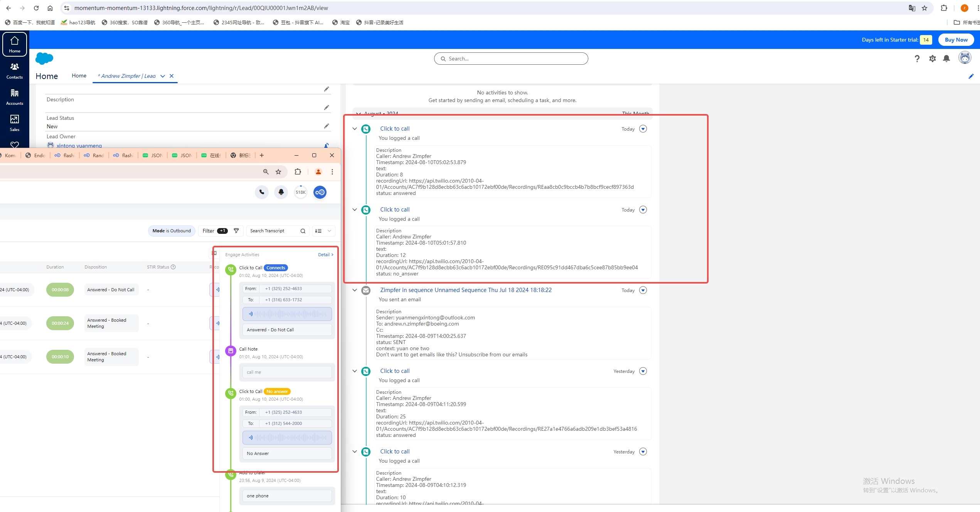Collapse the first Click to call activity
This screenshot has height=512, width=980.
[x=355, y=129]
